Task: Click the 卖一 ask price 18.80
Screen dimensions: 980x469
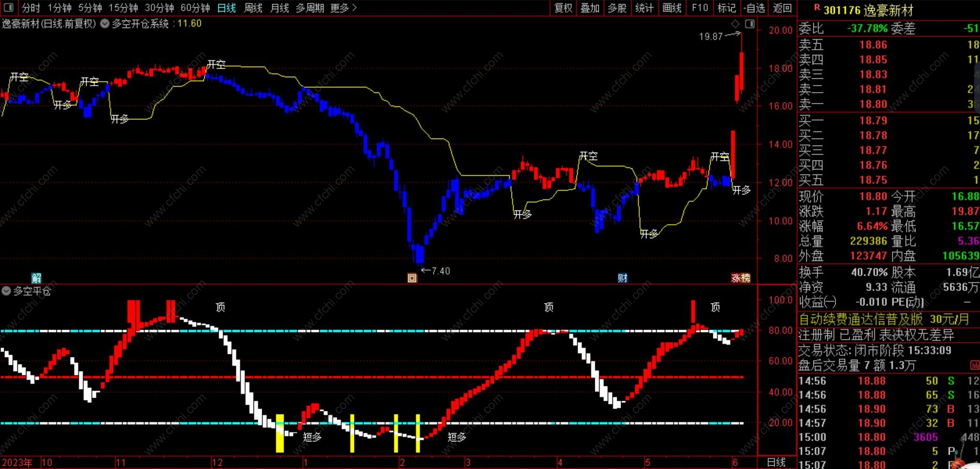Action: (x=873, y=104)
